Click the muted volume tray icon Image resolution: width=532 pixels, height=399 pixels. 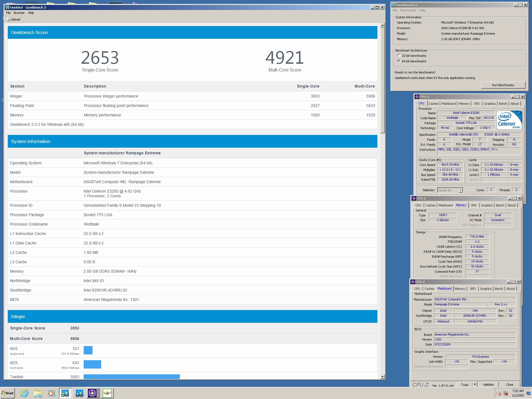click(x=499, y=393)
